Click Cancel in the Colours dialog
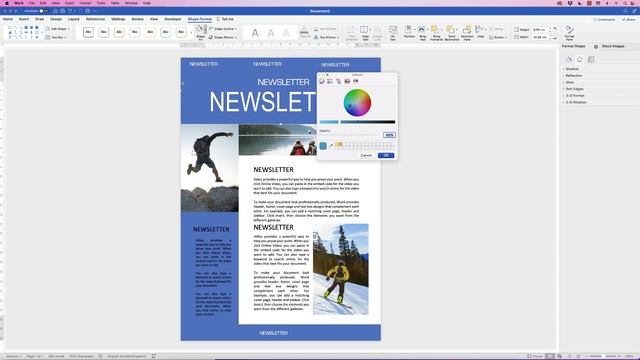The image size is (640, 360). click(366, 156)
